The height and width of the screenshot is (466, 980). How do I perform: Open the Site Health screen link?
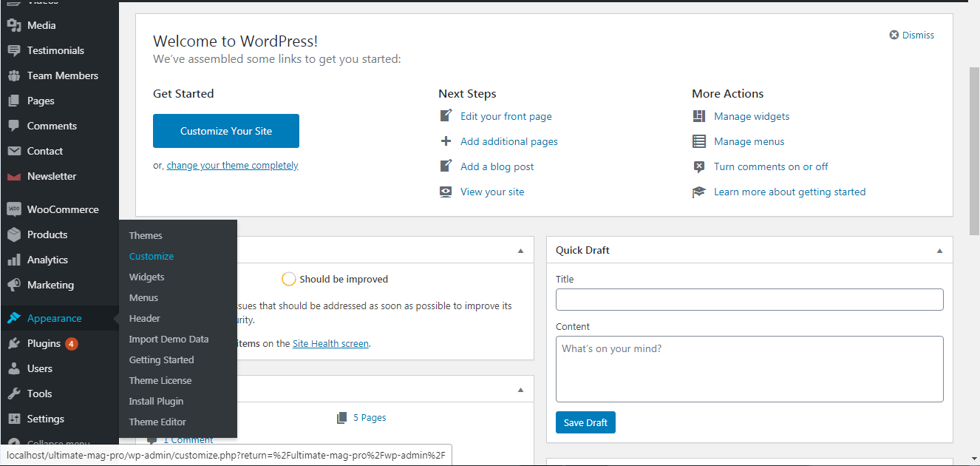[330, 343]
